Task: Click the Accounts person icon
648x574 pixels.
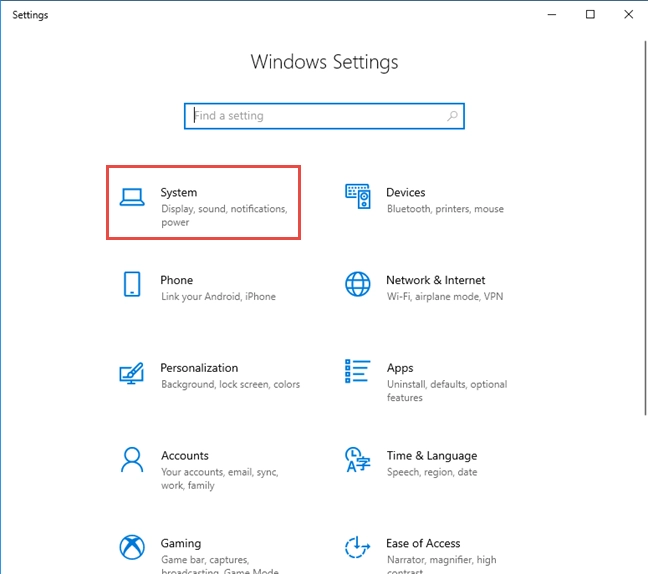Action: (x=132, y=459)
